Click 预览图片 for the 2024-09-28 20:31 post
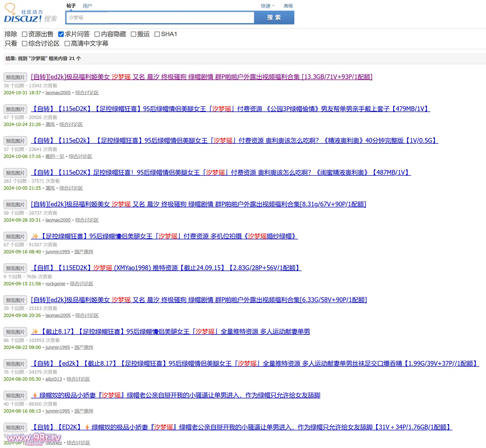Viewport: 486px width, 448px height. click(15, 205)
